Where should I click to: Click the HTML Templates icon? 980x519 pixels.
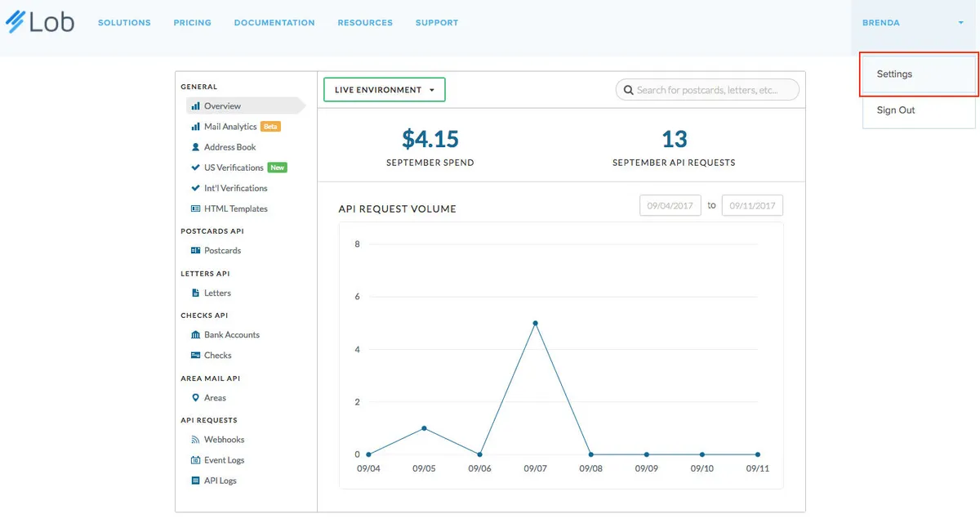[195, 209]
